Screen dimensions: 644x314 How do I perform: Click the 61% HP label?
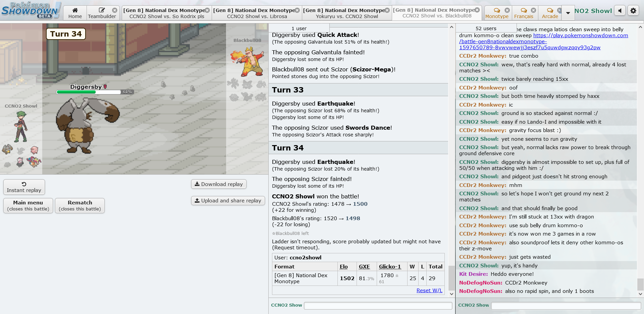click(x=127, y=92)
